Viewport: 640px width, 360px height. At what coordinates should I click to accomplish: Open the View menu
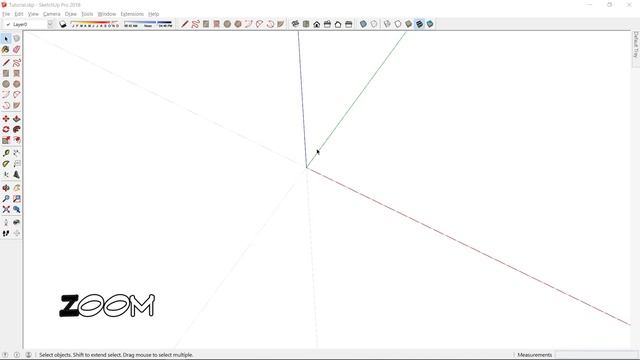pos(33,14)
